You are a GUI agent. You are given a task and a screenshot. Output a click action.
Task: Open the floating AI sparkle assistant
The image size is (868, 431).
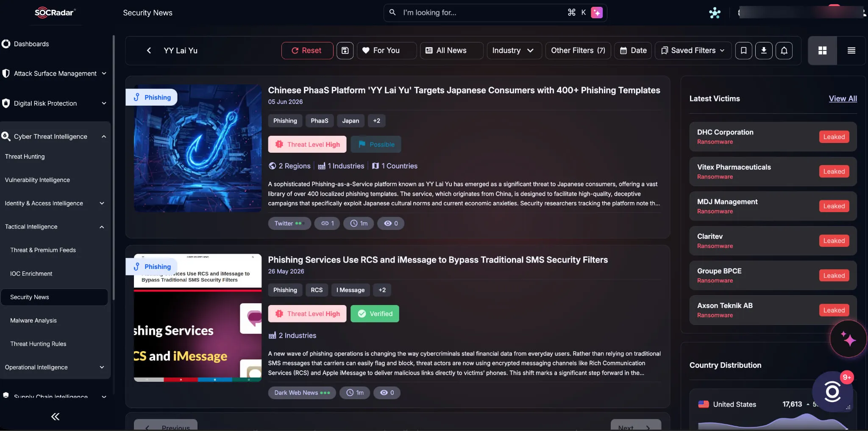[849, 339]
